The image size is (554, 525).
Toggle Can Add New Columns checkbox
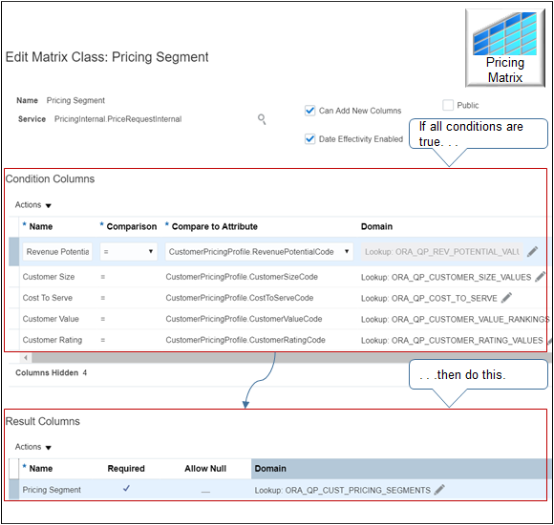pos(310,111)
